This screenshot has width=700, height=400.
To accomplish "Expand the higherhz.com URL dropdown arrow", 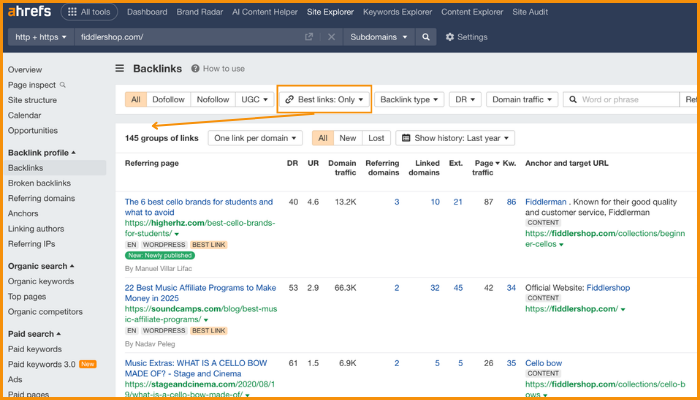I will (x=177, y=234).
